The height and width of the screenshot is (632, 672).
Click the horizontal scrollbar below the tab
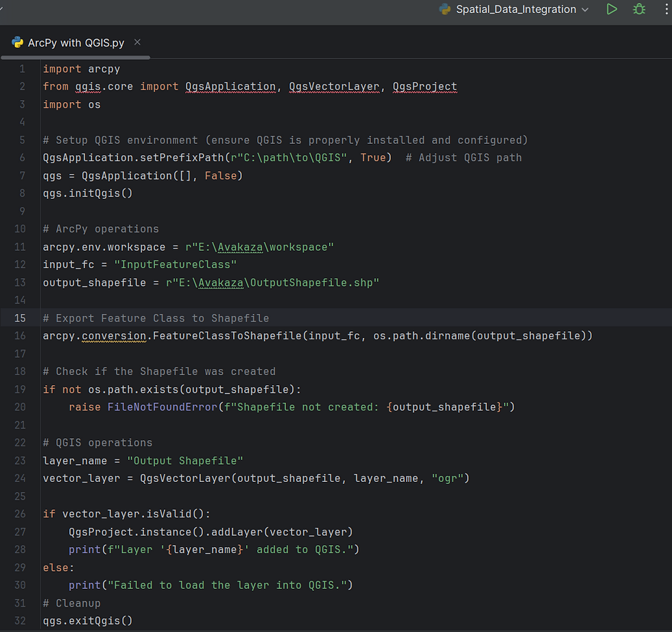click(75, 58)
